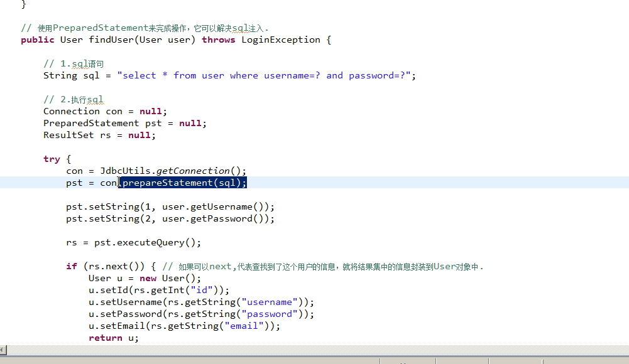
Task: Click the u.setUsername(rs.getString("username")) line
Action: coord(201,302)
